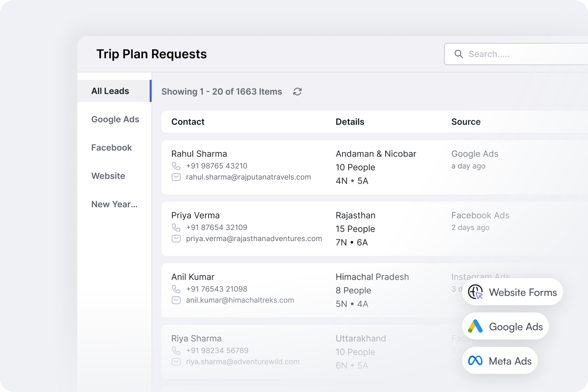Open the Facebook leads tab
Screen dimensions: 588x392
tap(111, 147)
